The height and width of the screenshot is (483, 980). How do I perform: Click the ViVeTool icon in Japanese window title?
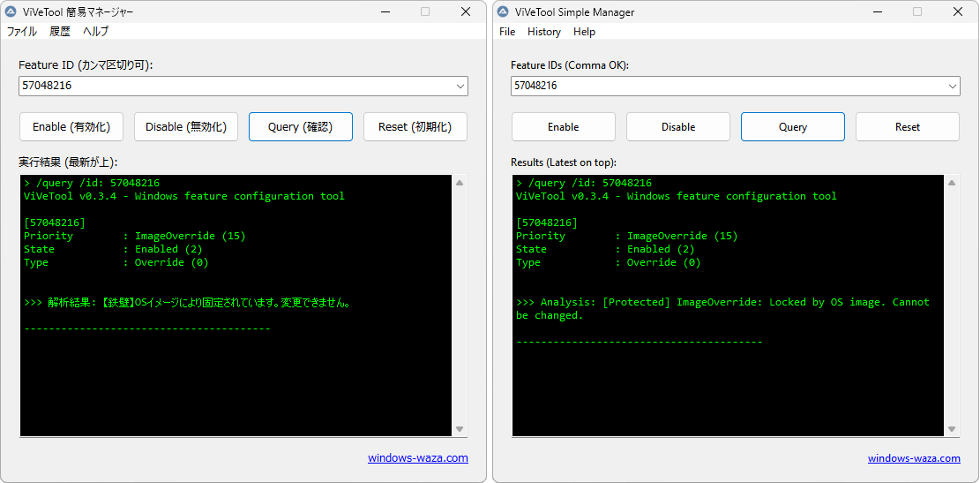coord(11,12)
